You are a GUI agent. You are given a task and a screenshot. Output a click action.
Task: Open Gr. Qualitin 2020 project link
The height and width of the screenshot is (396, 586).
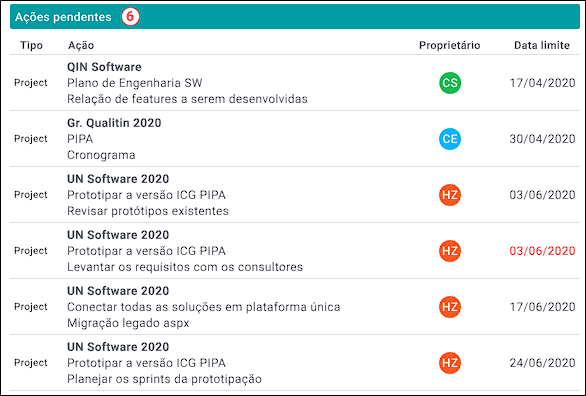click(x=114, y=123)
